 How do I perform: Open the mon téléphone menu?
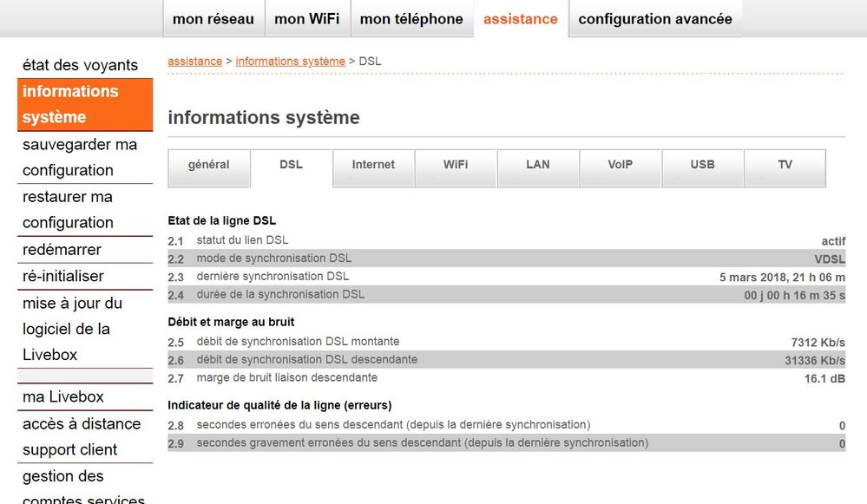411,18
